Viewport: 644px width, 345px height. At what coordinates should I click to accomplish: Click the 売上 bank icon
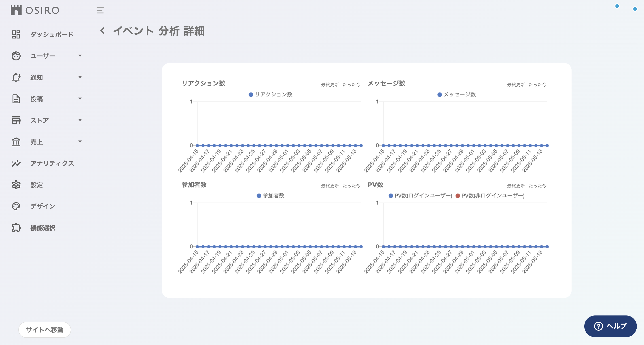[16, 142]
